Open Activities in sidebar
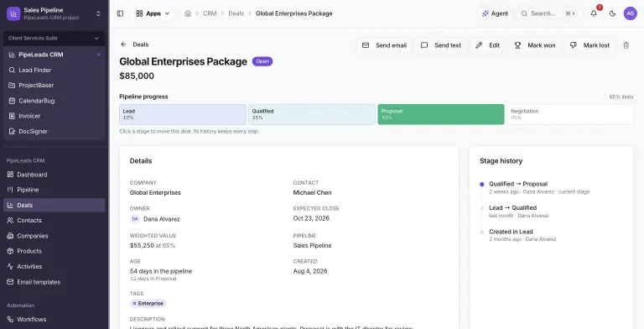644x329 pixels. pos(55,267)
